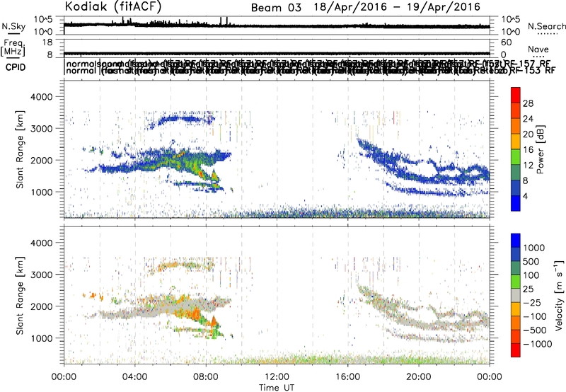
Task: Click the "12" label on power colorbar
Action: tap(528, 166)
